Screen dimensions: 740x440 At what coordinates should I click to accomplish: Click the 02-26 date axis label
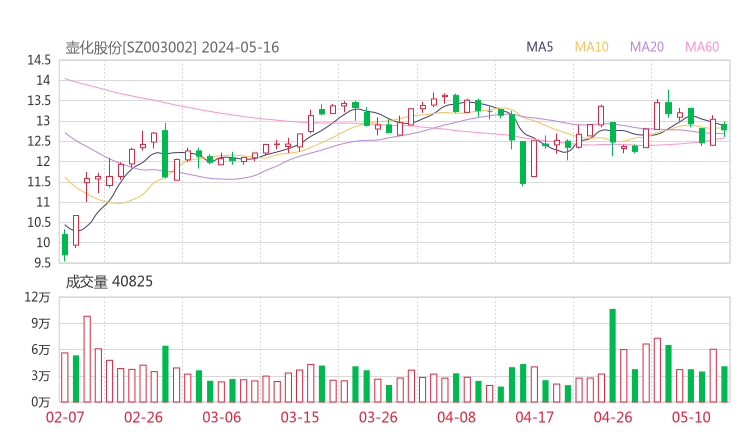tap(143, 417)
